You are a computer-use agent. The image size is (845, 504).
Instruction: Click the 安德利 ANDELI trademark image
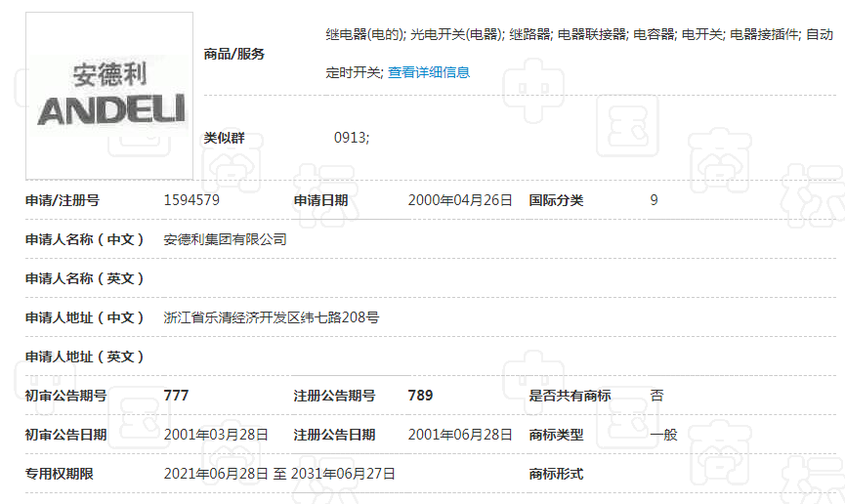tap(109, 96)
